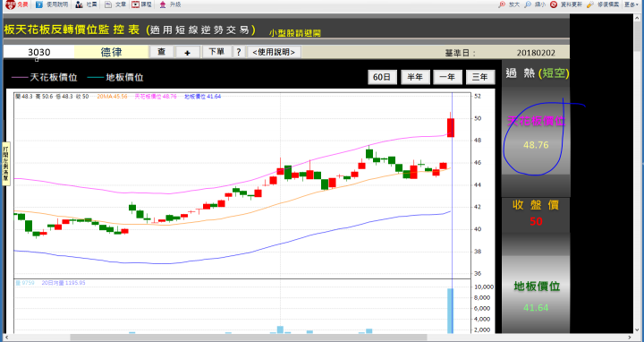Zoom out with 縮小 magnifier icon
644x342 pixels.
528,4
